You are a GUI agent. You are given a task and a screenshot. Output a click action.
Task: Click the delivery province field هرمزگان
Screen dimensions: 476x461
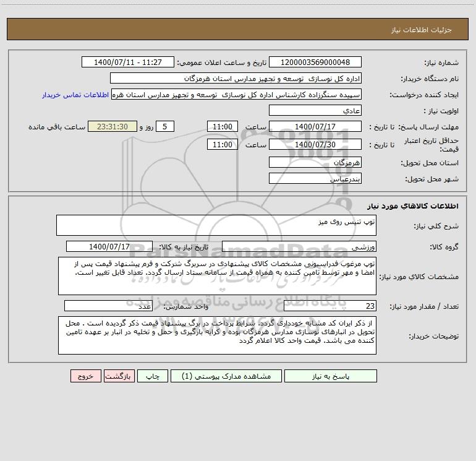pos(315,162)
